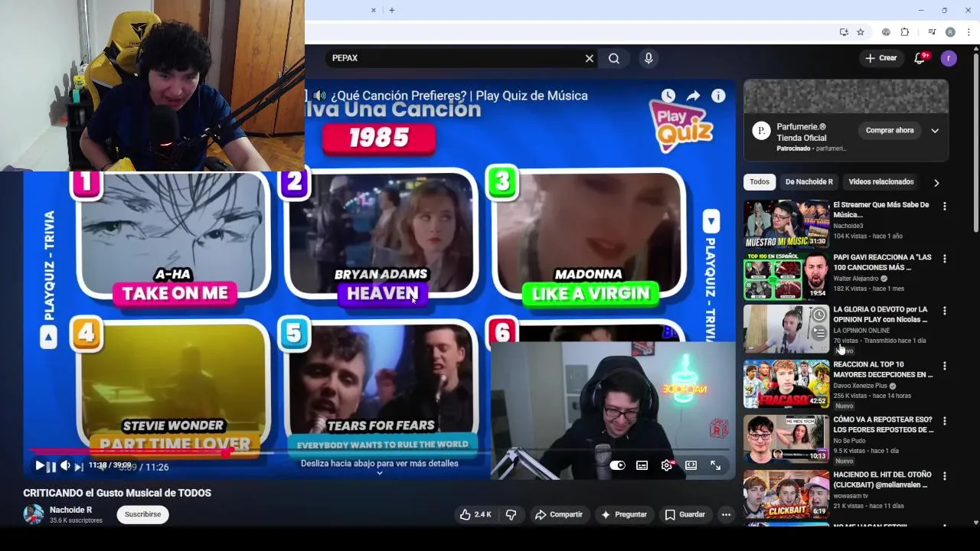Open options for 'HACIENDO EL HIT DEL OTOÑO' video
980x551 pixels.
[x=945, y=476]
